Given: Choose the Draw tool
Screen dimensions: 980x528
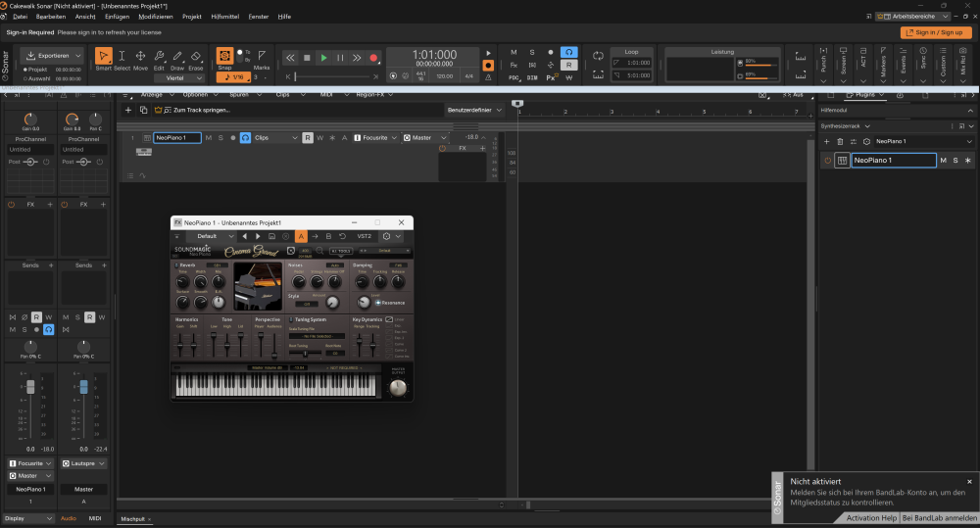Looking at the screenshot, I should point(176,59).
